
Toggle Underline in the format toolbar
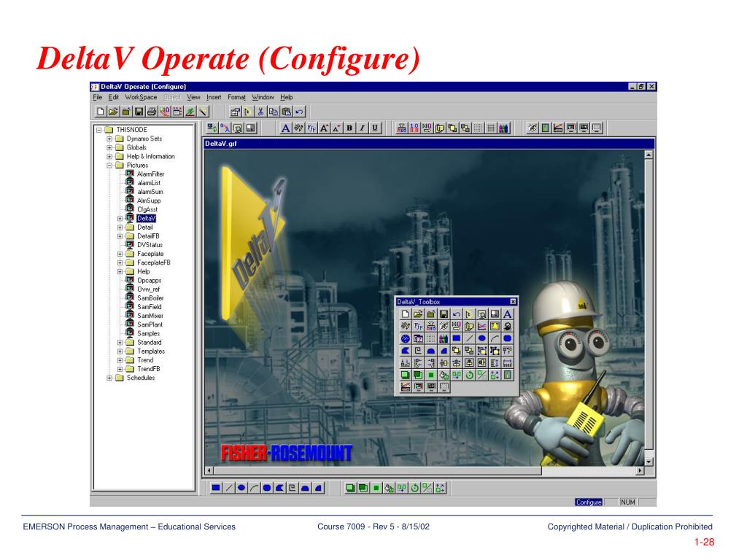(x=374, y=128)
